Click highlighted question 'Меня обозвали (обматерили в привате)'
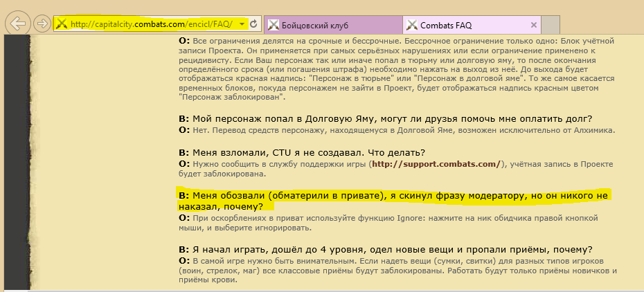The height and width of the screenshot is (292, 644). 393,201
